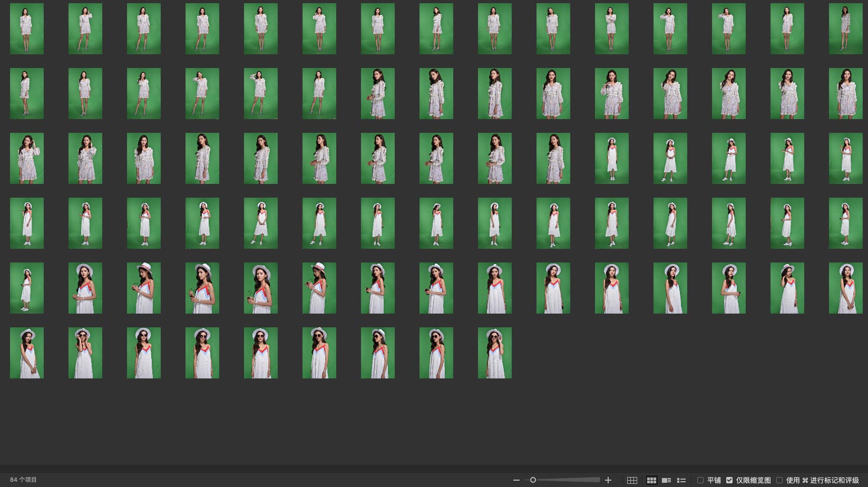Switch to thumbnails view icon

[x=651, y=480]
